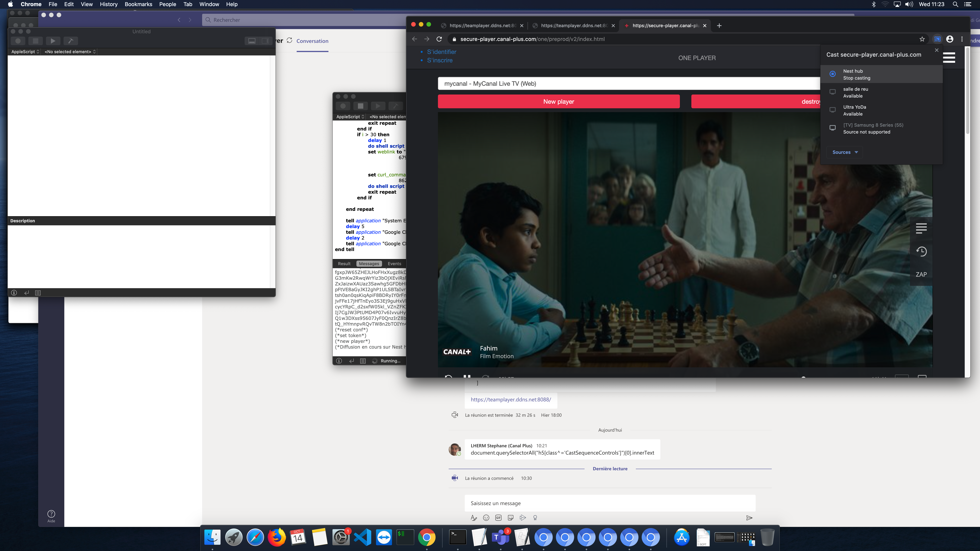
Task: Choose Ultra YoDa as cast target
Action: click(x=854, y=110)
